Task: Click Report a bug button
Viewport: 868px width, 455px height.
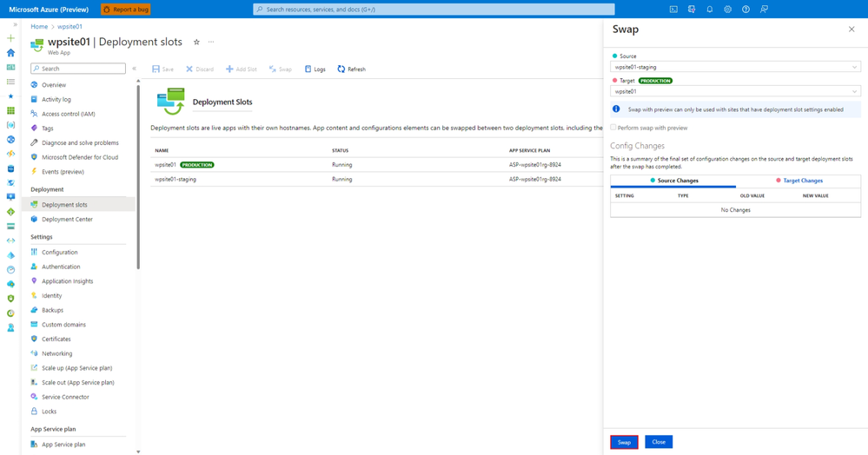Action: tap(126, 10)
